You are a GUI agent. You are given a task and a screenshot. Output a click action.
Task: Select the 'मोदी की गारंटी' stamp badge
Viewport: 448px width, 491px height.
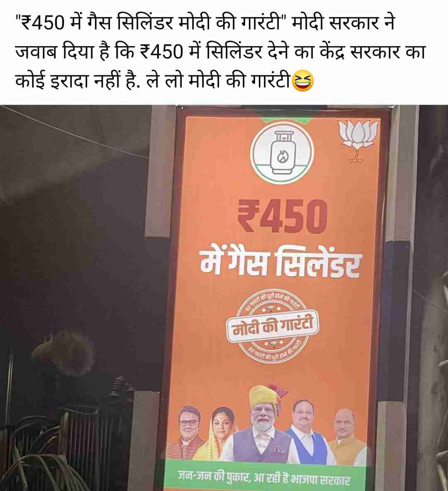273,326
